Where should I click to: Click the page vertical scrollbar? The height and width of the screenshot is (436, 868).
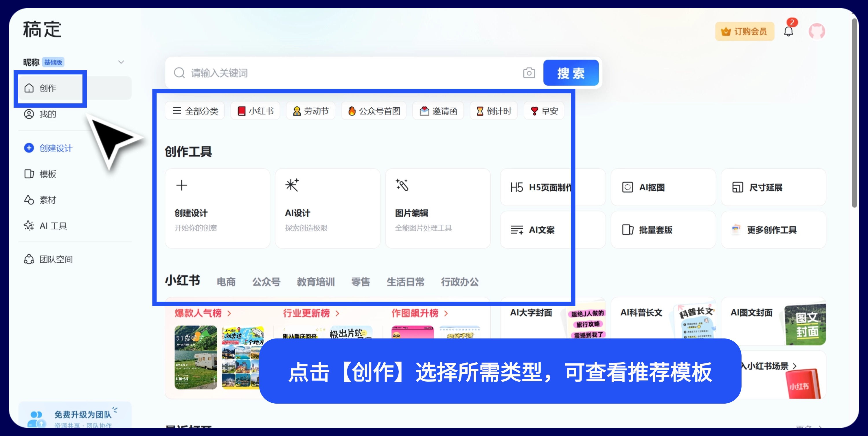[854, 113]
